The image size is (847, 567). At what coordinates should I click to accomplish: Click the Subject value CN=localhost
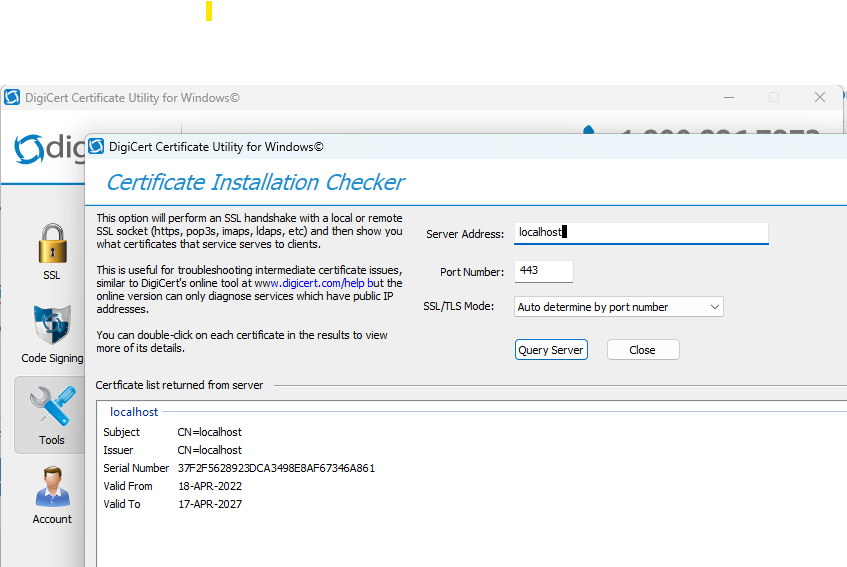pyautogui.click(x=210, y=432)
